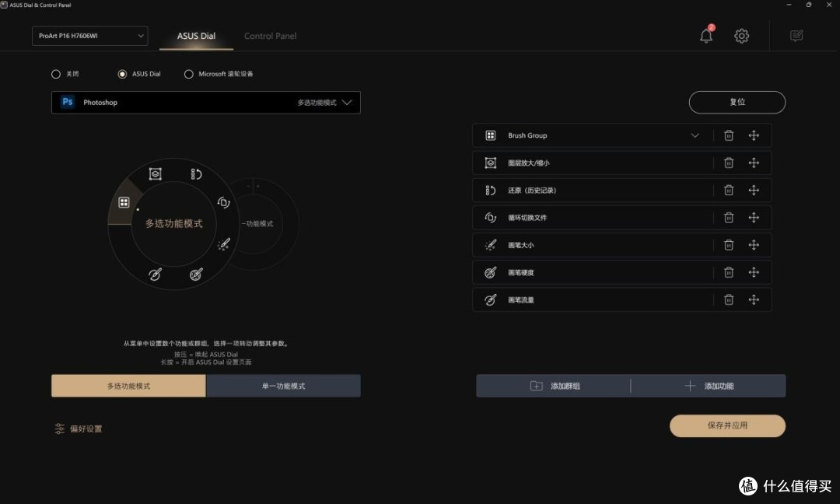Click the 画笔流量 row label
The height and width of the screenshot is (504, 840).
point(520,299)
